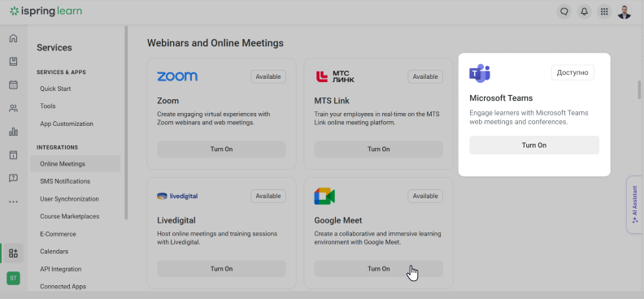Viewport: 644px width, 299px height.
Task: Open the users icon in sidebar
Action: point(14,108)
